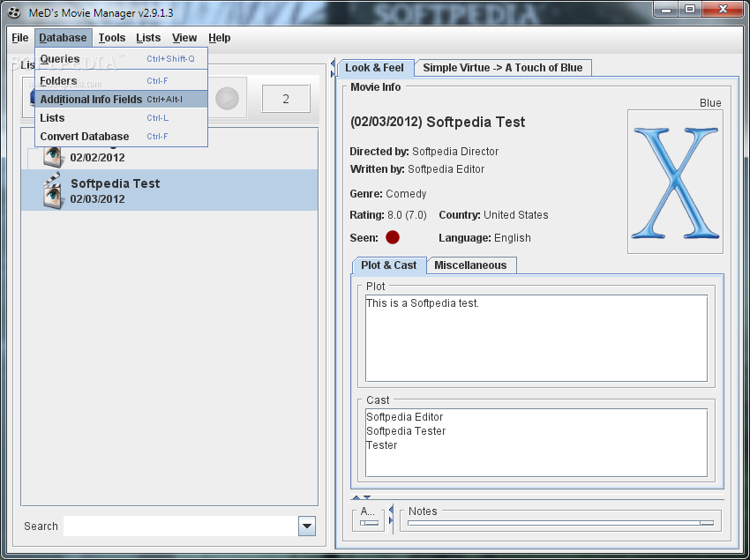The height and width of the screenshot is (560, 750).
Task: Open the View menu
Action: 184,38
